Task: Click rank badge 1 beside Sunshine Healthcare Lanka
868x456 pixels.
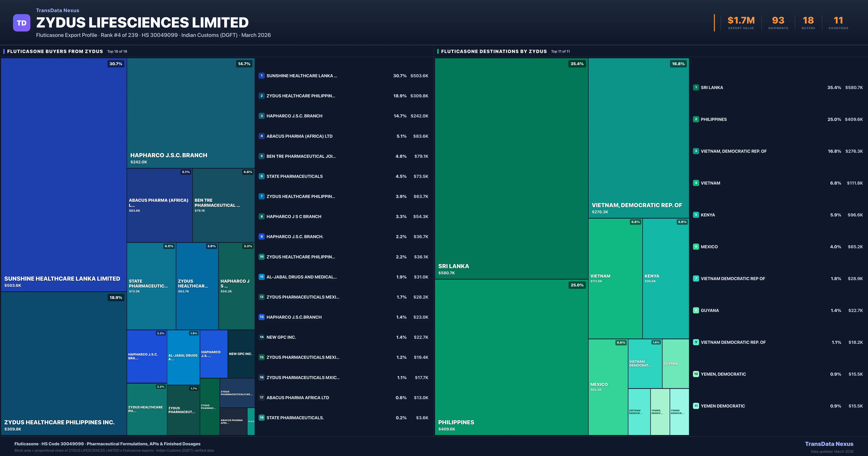Action: point(261,76)
